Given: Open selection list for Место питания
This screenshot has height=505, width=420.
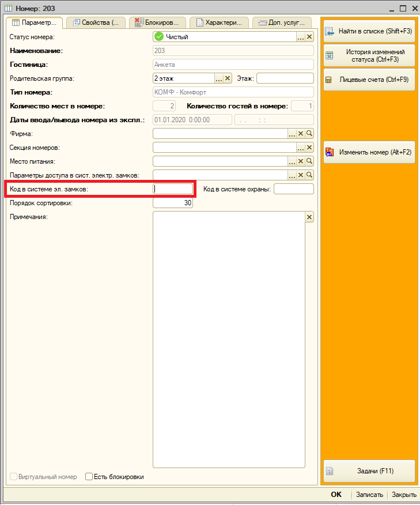Looking at the screenshot, I should click(x=292, y=161).
